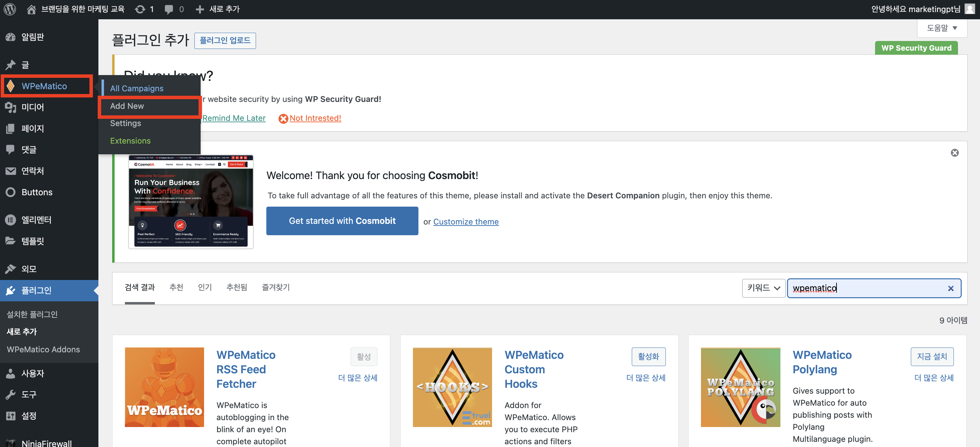This screenshot has width=980, height=447.
Task: View 더 많은 상세 for Custom Hooks
Action: (646, 378)
